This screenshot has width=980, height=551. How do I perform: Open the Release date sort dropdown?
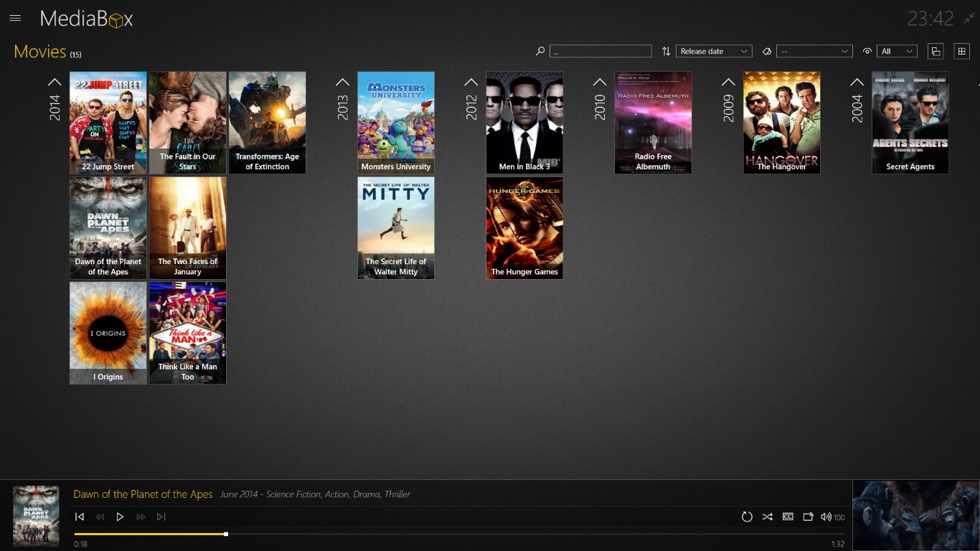point(714,51)
